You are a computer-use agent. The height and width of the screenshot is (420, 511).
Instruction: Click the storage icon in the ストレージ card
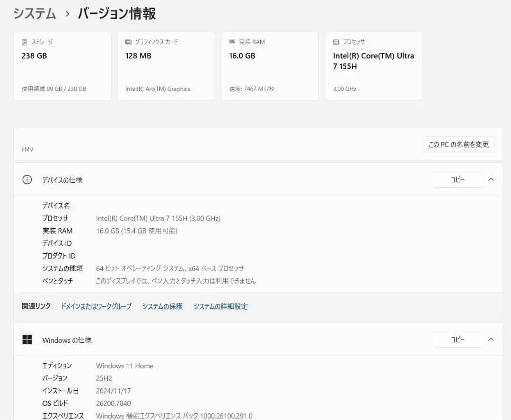click(x=24, y=42)
